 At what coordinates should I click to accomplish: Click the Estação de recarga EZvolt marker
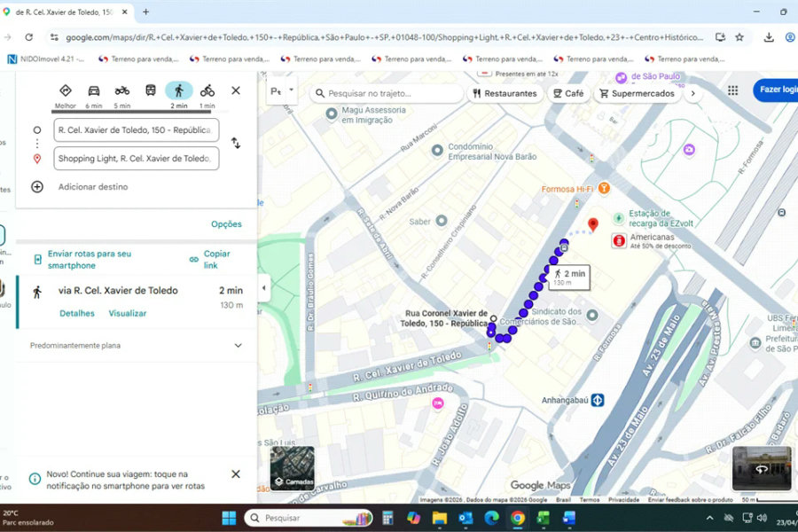click(618, 218)
